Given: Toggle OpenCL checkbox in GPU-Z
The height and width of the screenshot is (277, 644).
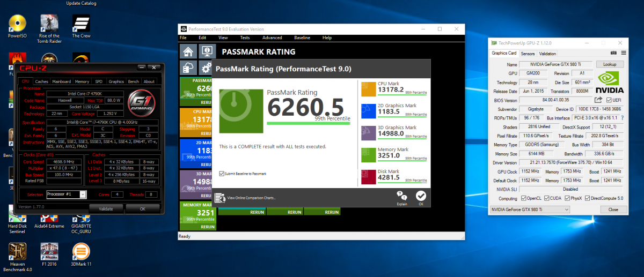Looking at the screenshot, I should pyautogui.click(x=523, y=198).
